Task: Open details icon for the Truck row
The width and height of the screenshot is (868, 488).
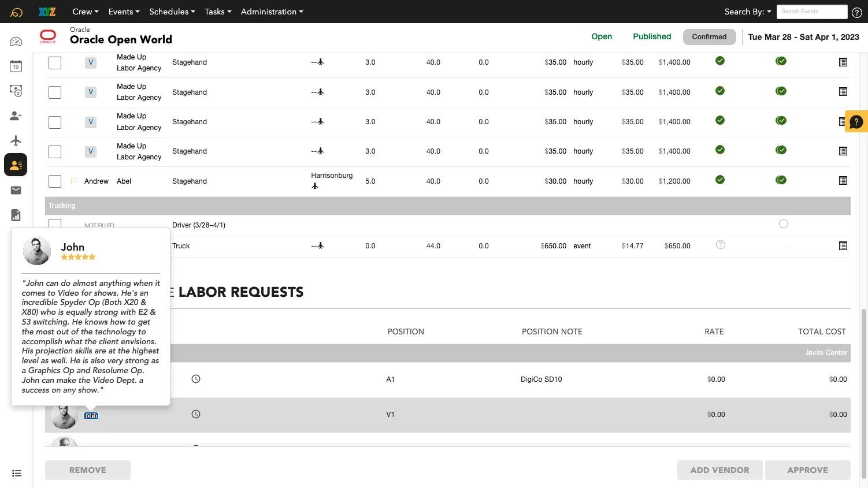Action: tap(843, 246)
